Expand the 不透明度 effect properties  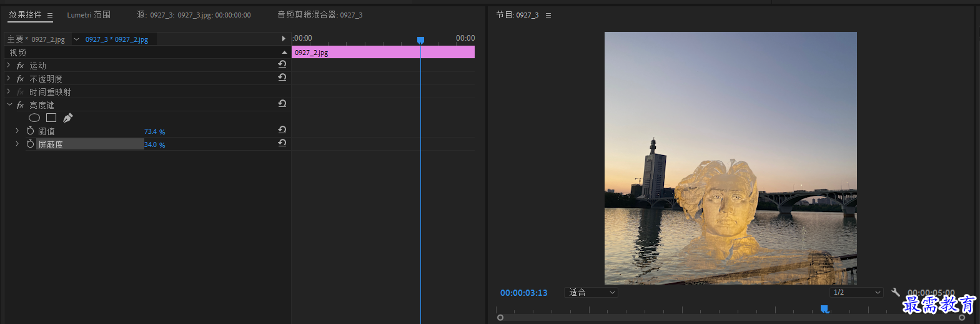[x=9, y=78]
